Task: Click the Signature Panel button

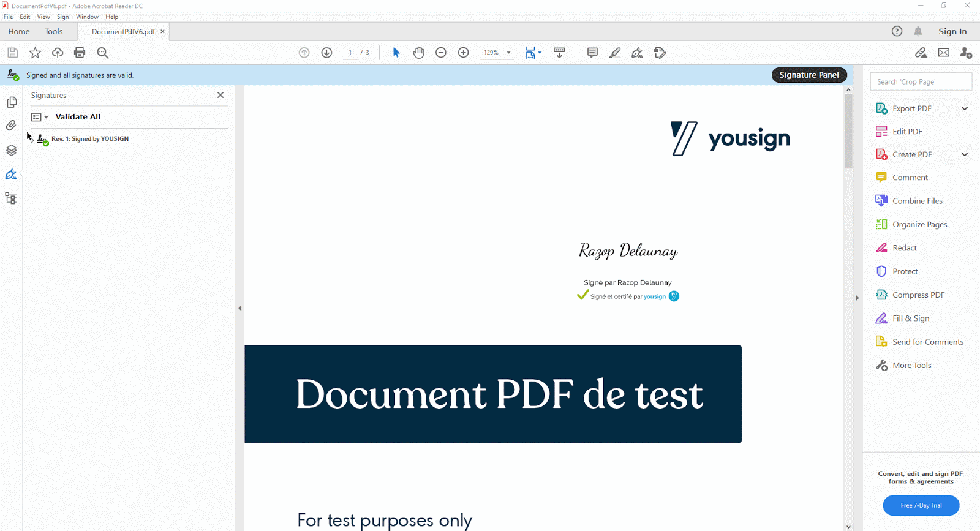Action: click(x=809, y=75)
